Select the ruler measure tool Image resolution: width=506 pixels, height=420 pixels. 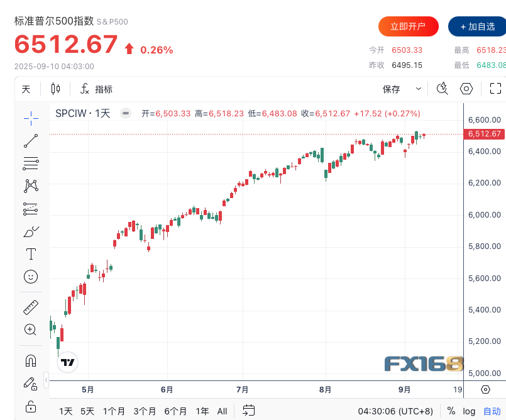[x=31, y=307]
